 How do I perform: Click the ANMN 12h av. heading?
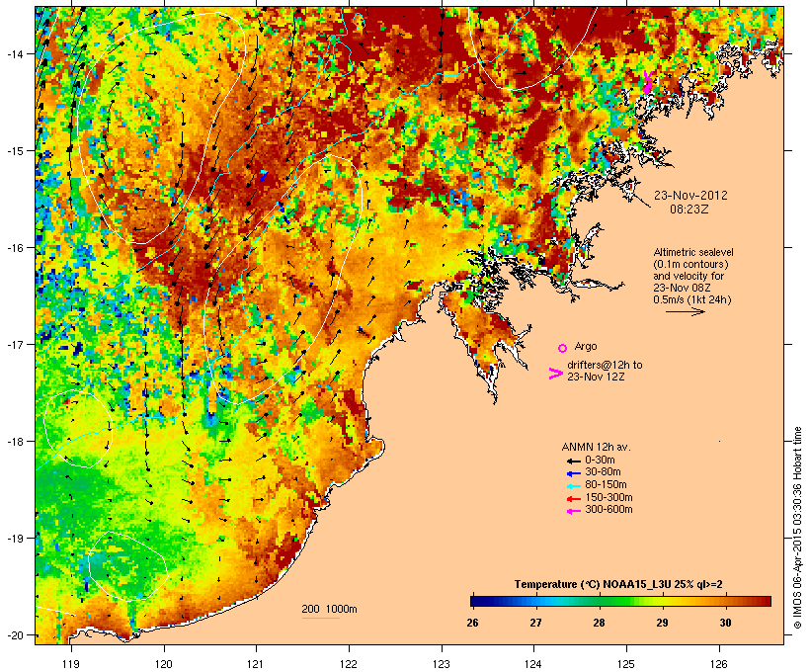(x=596, y=447)
